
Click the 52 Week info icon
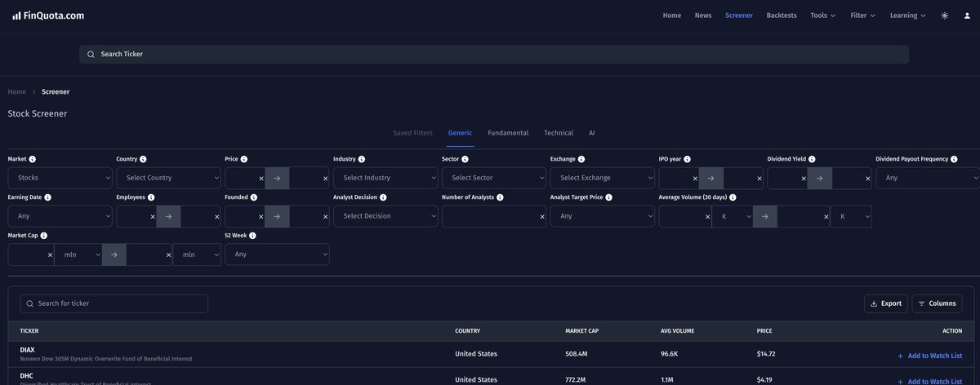click(x=252, y=235)
